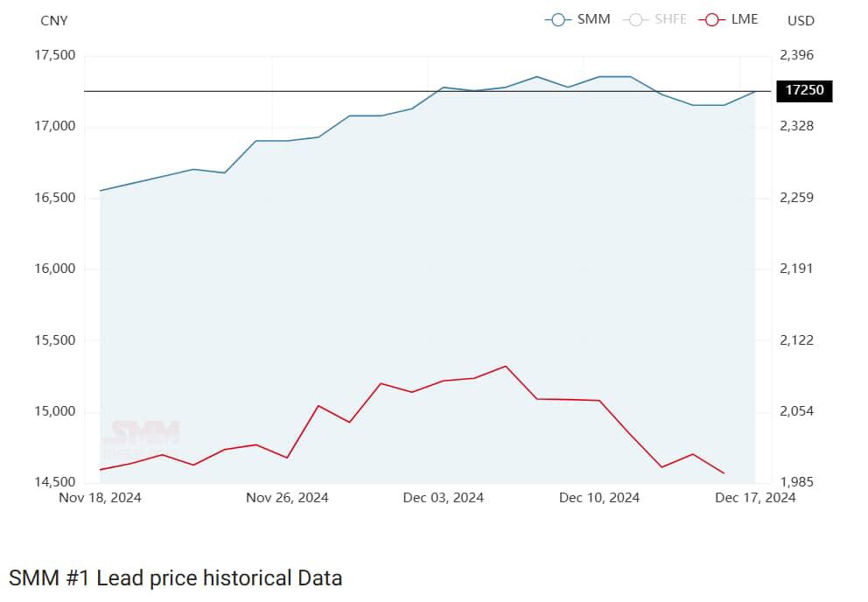Click the blue SMM legend circle marker
The width and height of the screenshot is (868, 602).
pyautogui.click(x=558, y=19)
